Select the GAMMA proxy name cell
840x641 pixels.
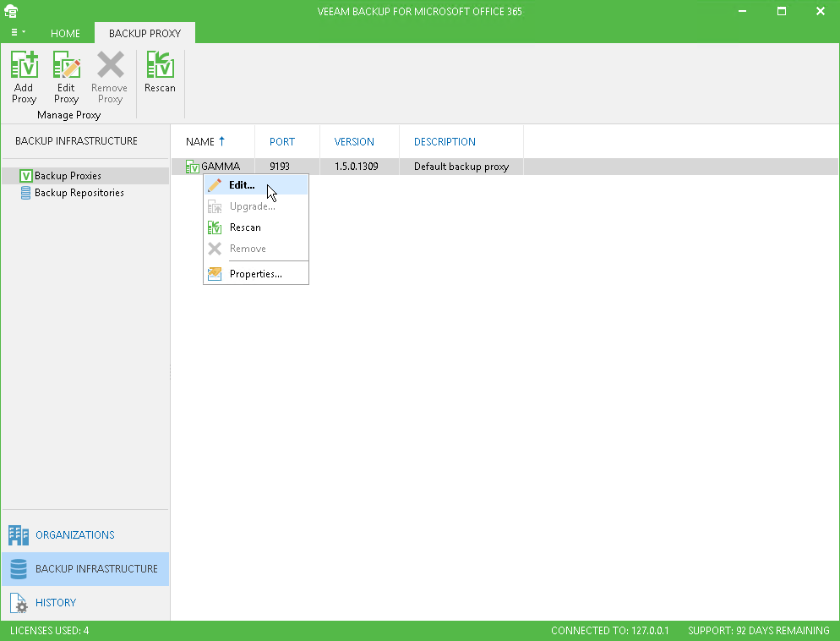[x=221, y=166]
